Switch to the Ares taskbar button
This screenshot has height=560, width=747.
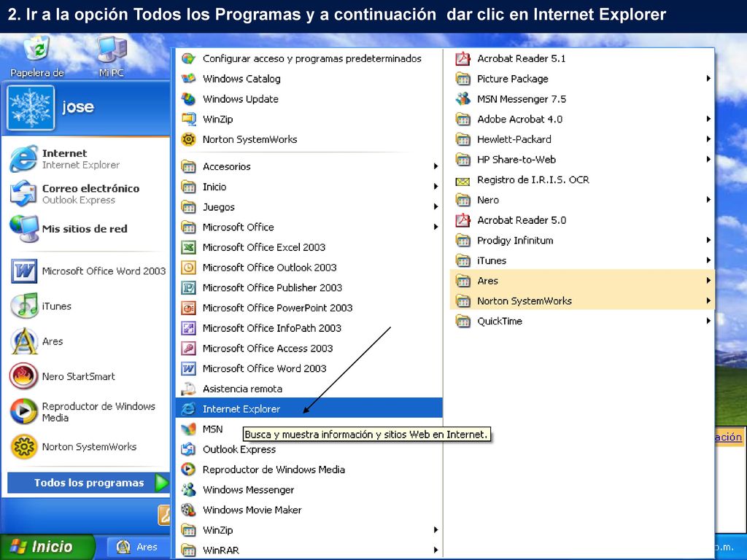point(138,547)
